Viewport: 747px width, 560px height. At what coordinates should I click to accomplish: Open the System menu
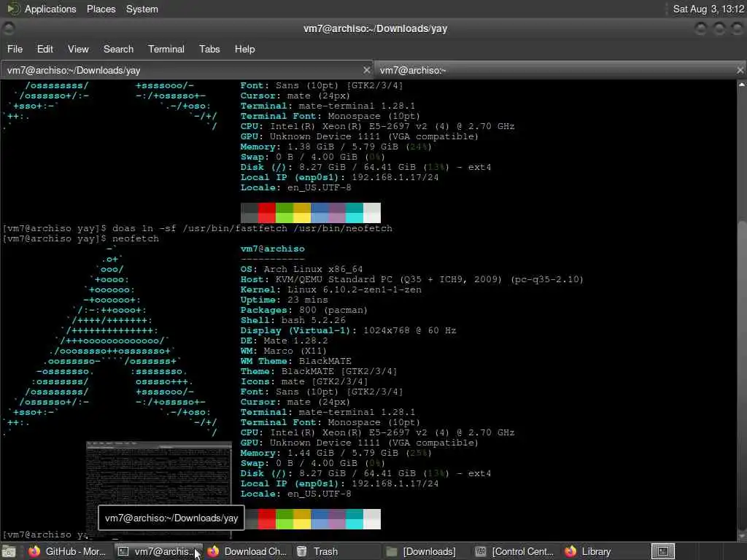[142, 9]
